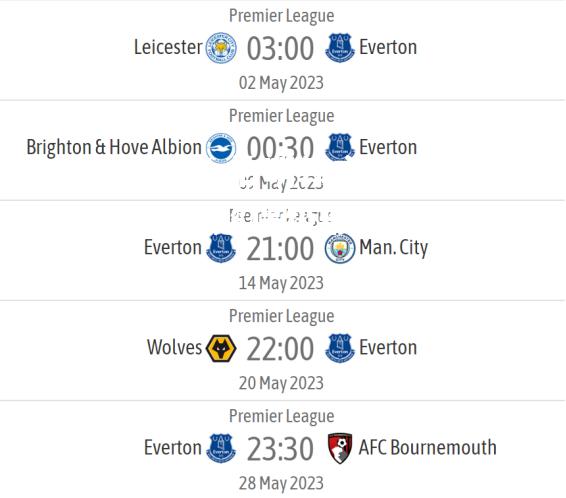Click Everton crest in Brighton match row
The width and height of the screenshot is (566, 498).
tap(339, 147)
